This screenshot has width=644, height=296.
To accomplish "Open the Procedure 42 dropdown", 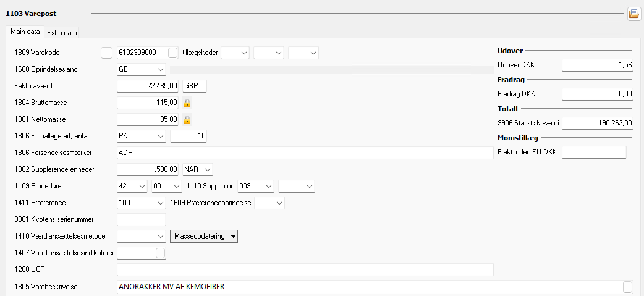I will [142, 186].
